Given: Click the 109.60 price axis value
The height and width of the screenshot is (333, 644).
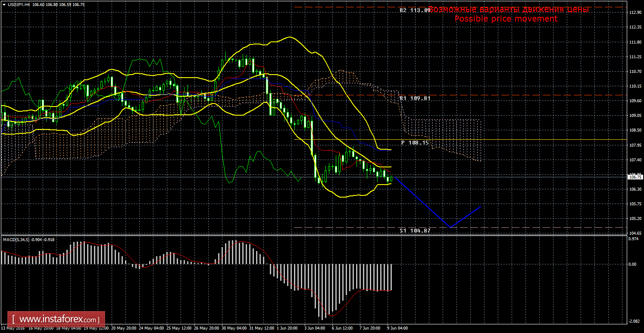Looking at the screenshot, I should pos(635,101).
